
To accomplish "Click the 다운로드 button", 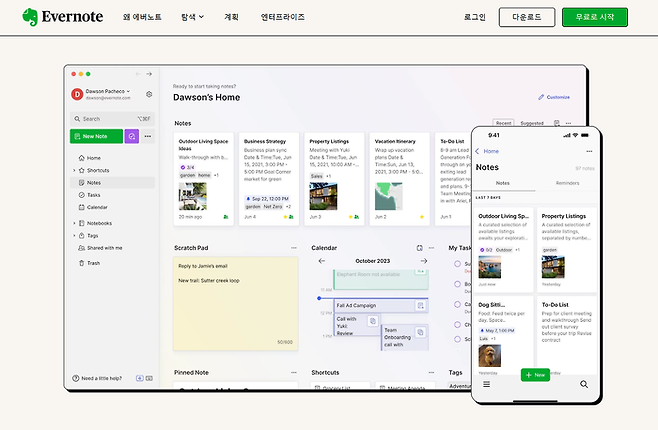I will point(527,17).
